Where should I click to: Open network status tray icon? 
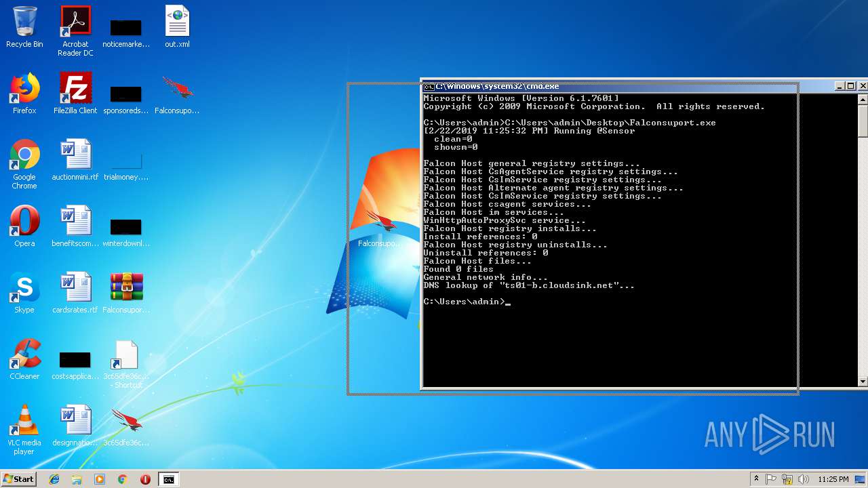(787, 479)
